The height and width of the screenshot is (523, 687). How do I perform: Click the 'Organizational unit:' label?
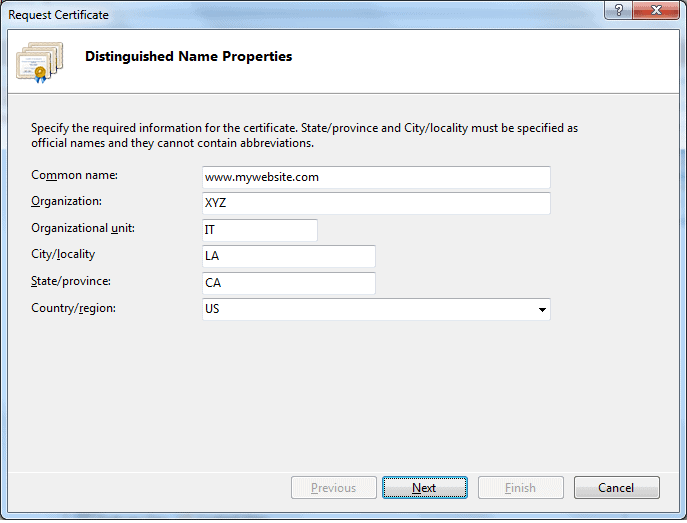click(x=83, y=228)
